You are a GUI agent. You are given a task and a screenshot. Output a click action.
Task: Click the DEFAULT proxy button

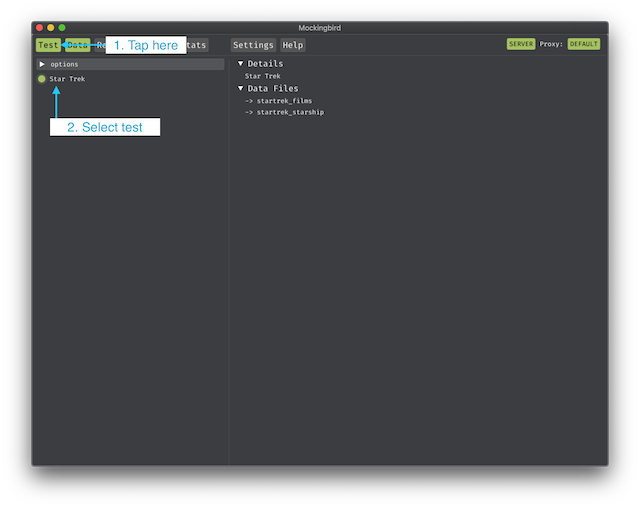(x=583, y=44)
